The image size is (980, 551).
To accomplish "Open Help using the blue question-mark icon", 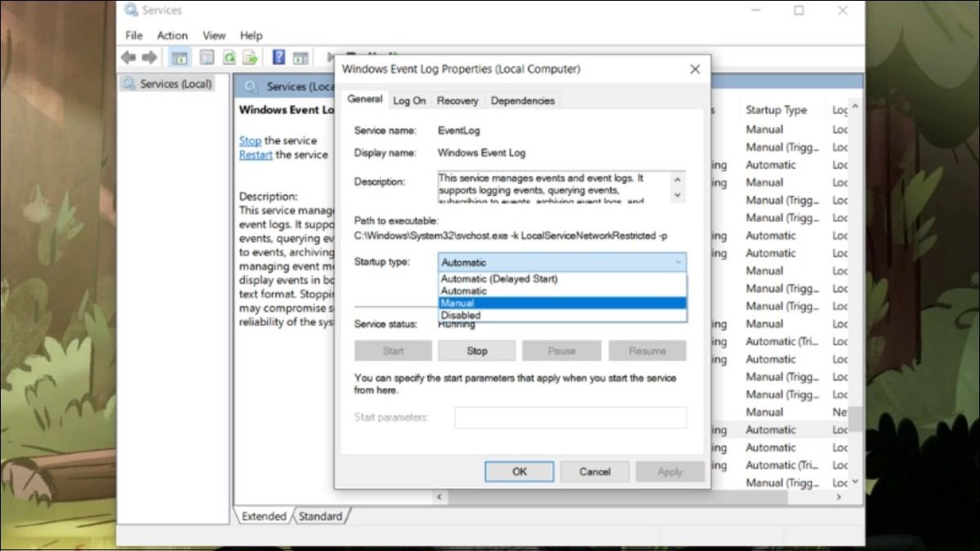I will coord(279,57).
